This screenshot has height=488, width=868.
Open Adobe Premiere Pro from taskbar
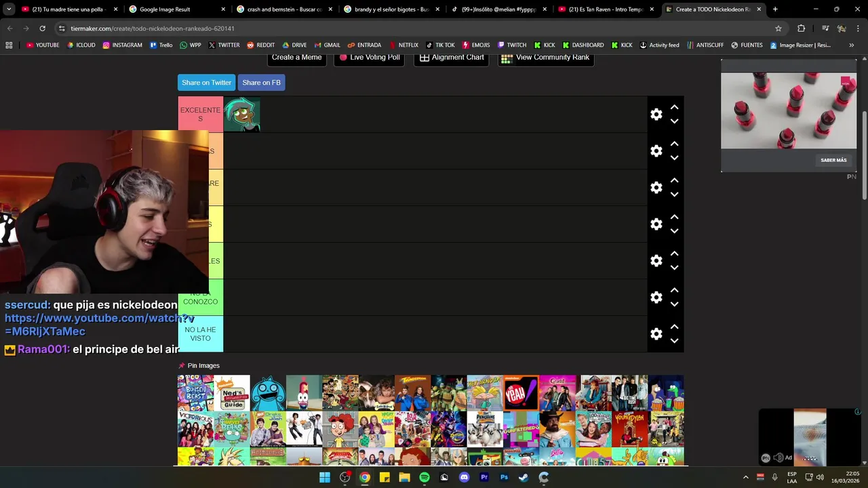click(x=484, y=477)
